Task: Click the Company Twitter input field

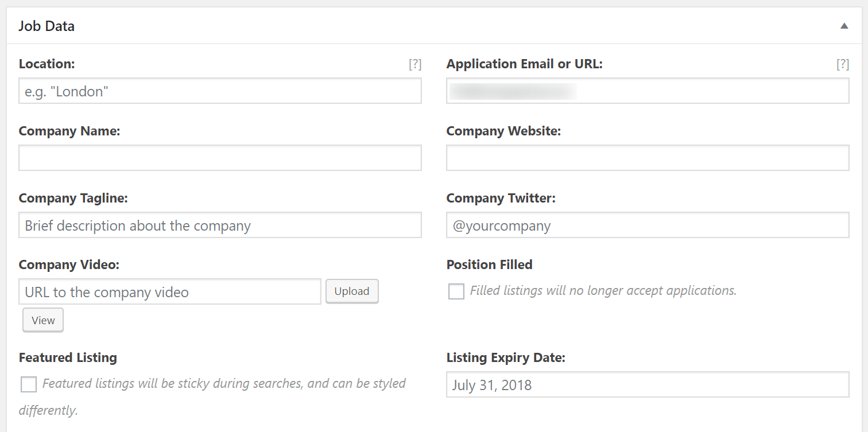Action: click(x=648, y=225)
